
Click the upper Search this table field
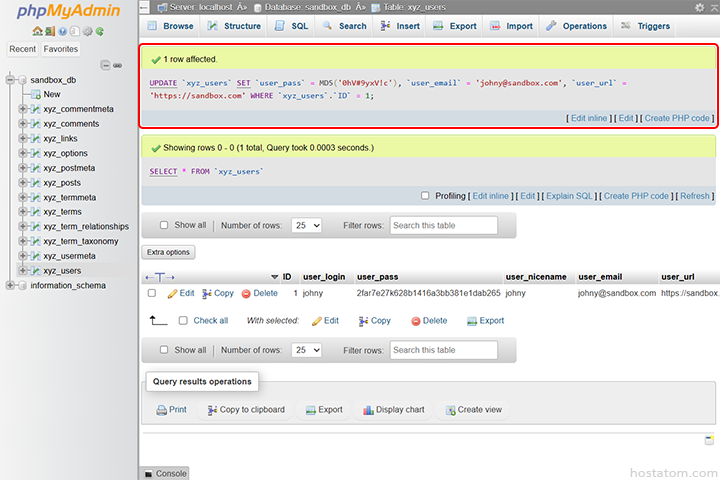tap(442, 226)
